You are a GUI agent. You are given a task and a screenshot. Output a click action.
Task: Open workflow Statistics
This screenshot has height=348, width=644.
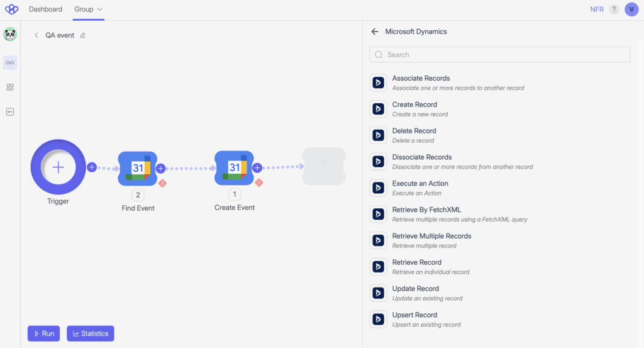(x=91, y=334)
